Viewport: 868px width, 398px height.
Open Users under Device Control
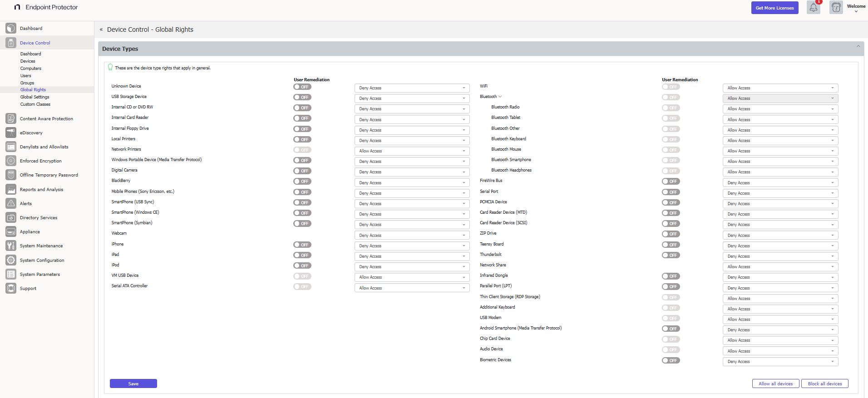click(26, 76)
